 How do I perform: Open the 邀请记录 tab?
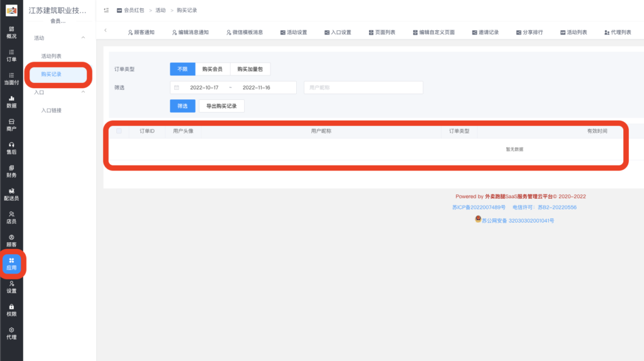point(486,33)
